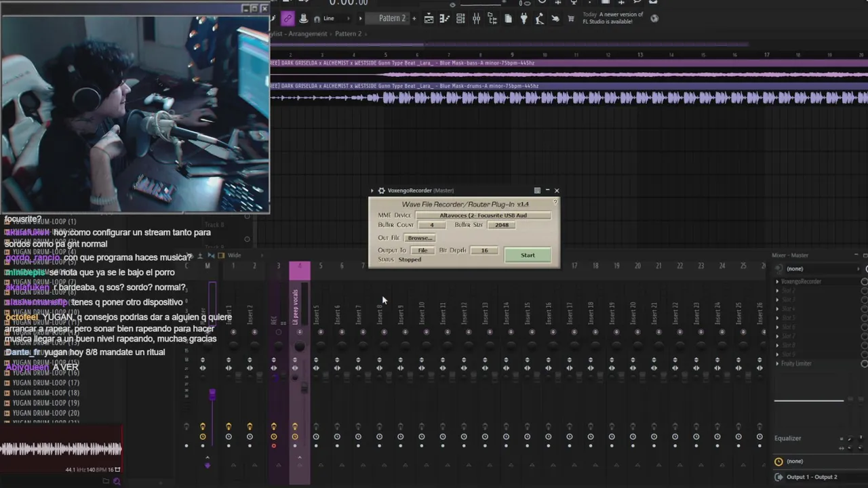
Task: Click Pattern 2 breadcrumb in playlist header
Action: 348,34
